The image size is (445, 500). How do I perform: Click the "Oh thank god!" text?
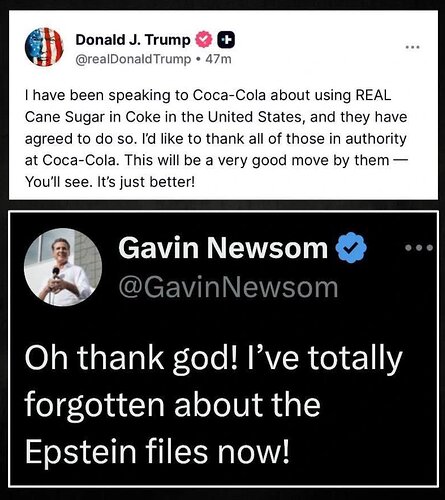(131, 358)
